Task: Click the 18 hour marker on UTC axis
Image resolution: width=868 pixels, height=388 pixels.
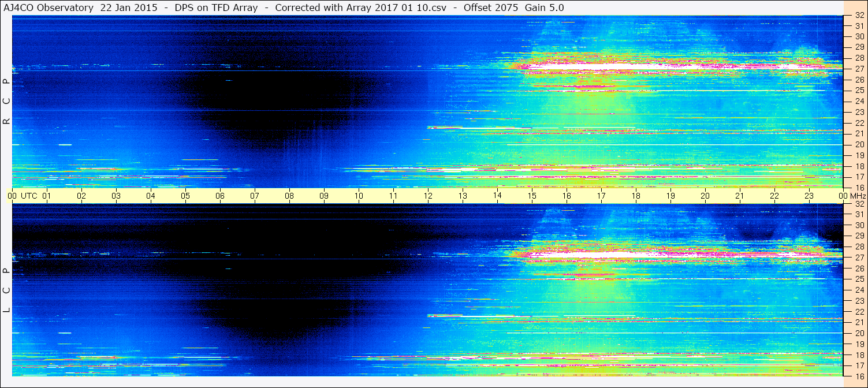Action: tap(636, 196)
